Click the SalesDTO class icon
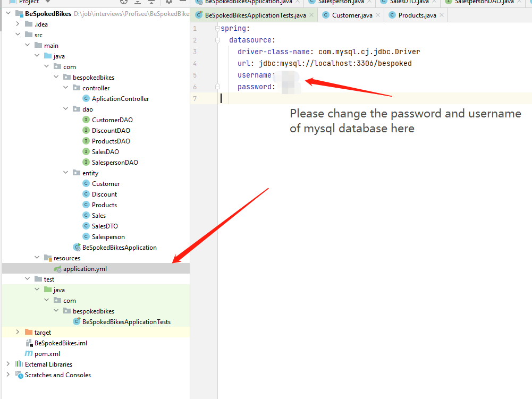The height and width of the screenshot is (399, 532). [x=86, y=226]
